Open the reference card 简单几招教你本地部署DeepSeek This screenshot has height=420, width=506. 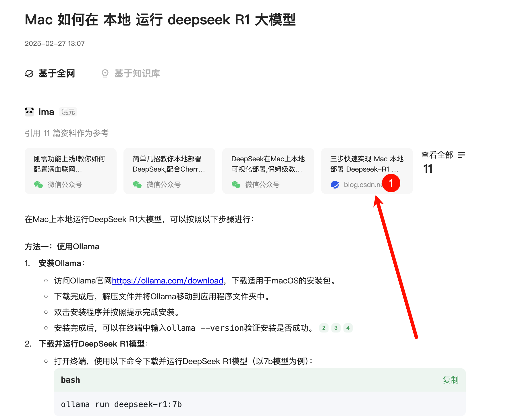(169, 171)
